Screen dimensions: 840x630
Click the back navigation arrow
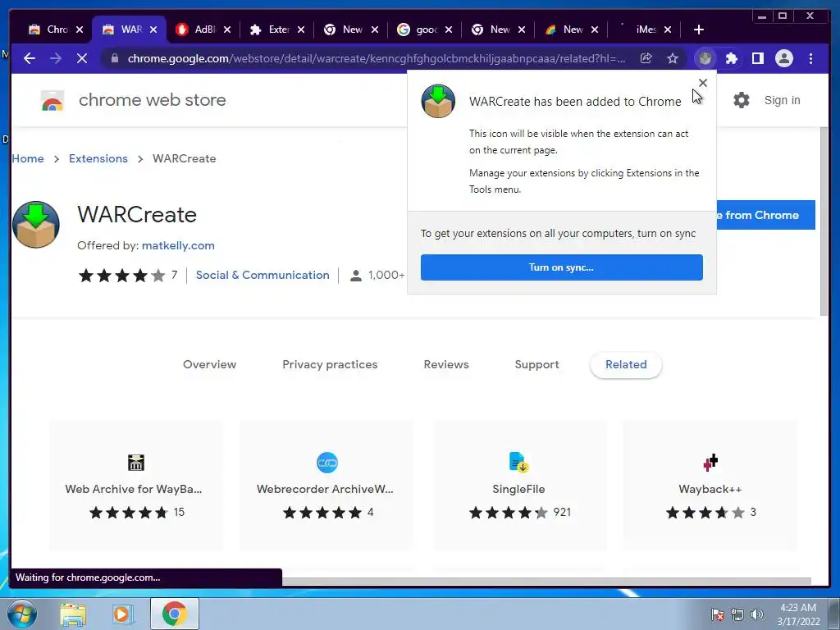(x=30, y=58)
